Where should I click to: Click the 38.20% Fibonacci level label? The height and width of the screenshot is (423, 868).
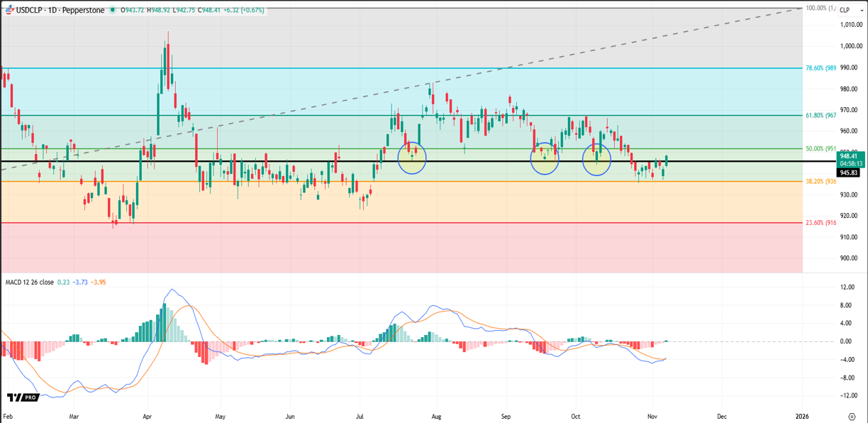coord(821,182)
